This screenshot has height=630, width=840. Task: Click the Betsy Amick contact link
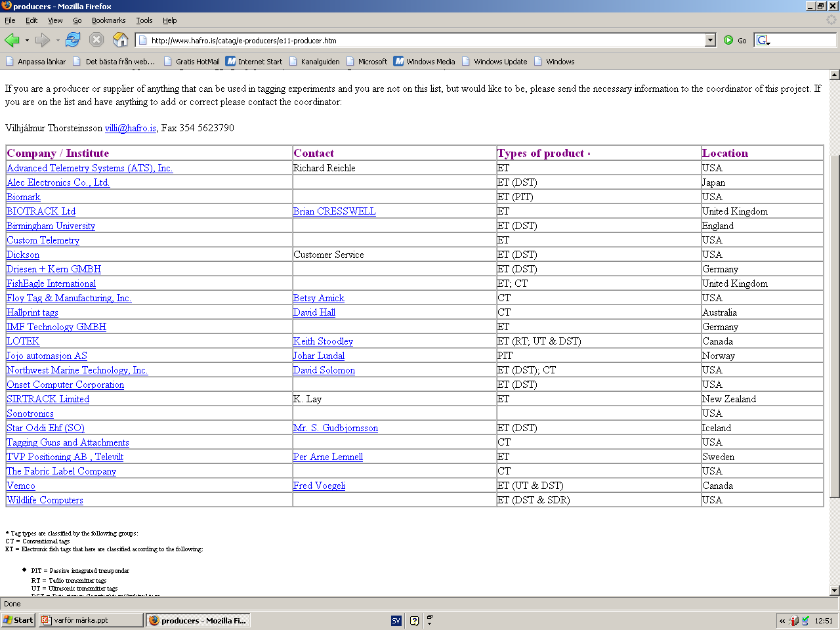pos(319,298)
